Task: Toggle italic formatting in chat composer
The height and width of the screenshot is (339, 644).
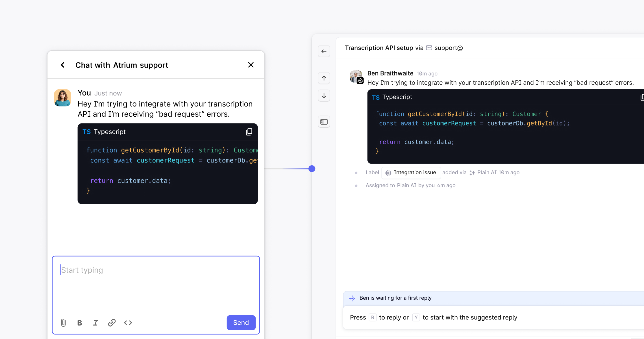Action: pos(95,323)
